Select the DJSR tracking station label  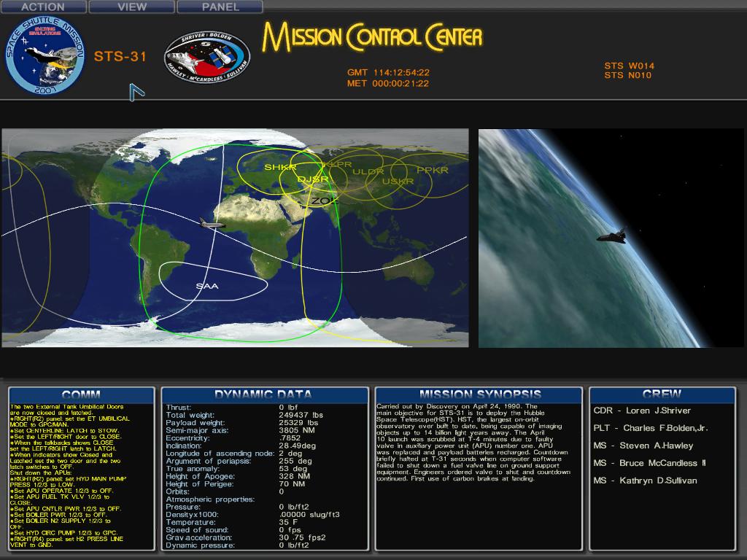pyautogui.click(x=312, y=179)
